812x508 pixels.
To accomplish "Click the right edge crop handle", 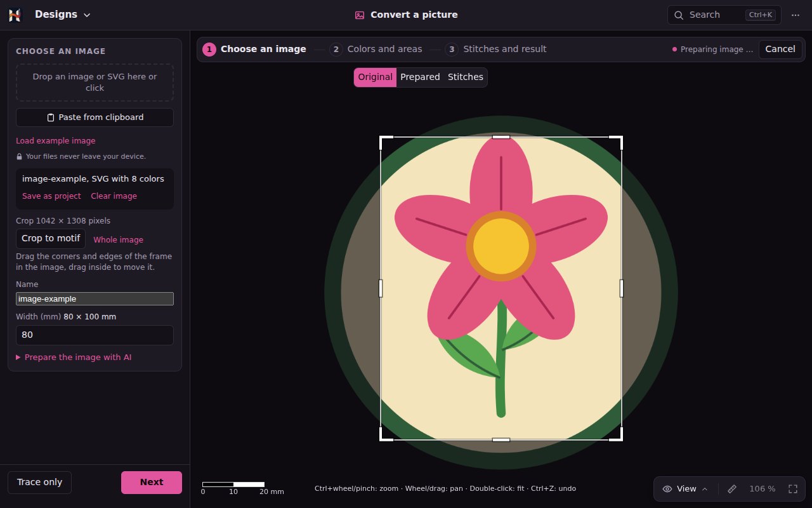I will 622,288.
